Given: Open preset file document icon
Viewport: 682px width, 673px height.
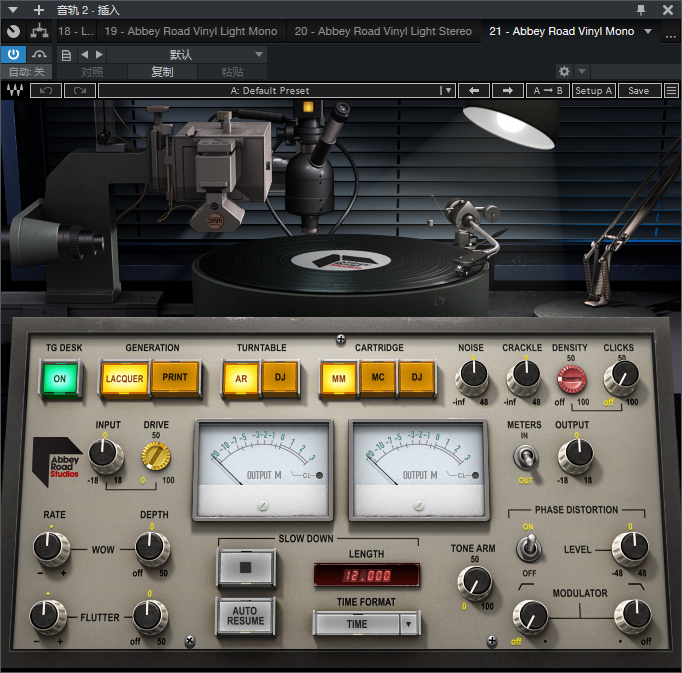Looking at the screenshot, I should coord(66,55).
